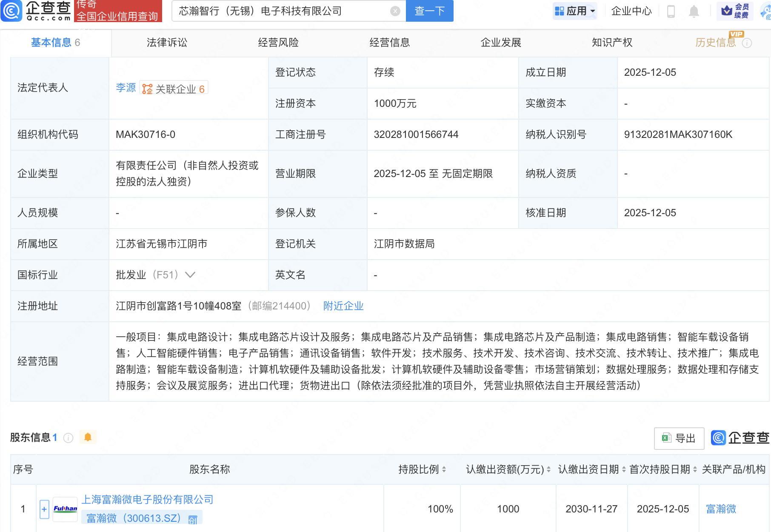Toggle the follow bell next to 股东信息
The image size is (771, 532).
click(88, 437)
